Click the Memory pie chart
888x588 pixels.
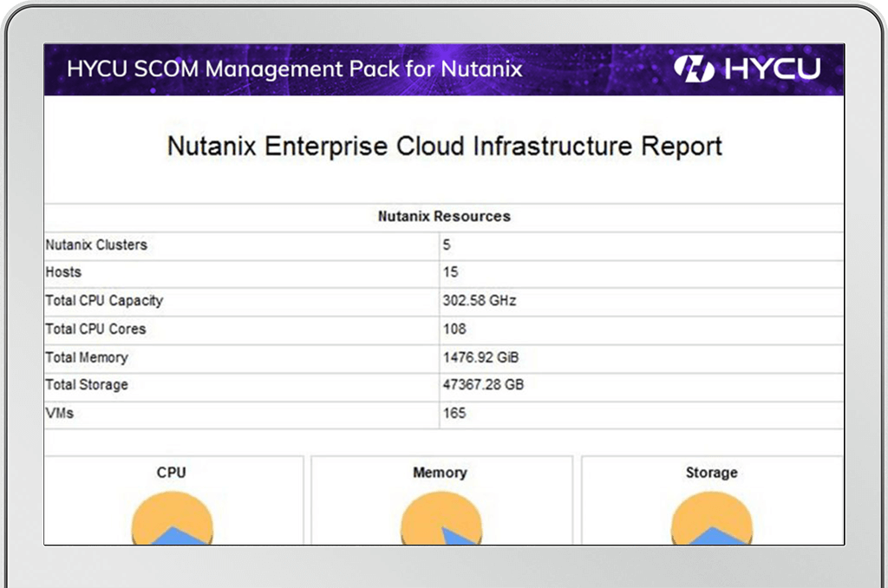441,519
